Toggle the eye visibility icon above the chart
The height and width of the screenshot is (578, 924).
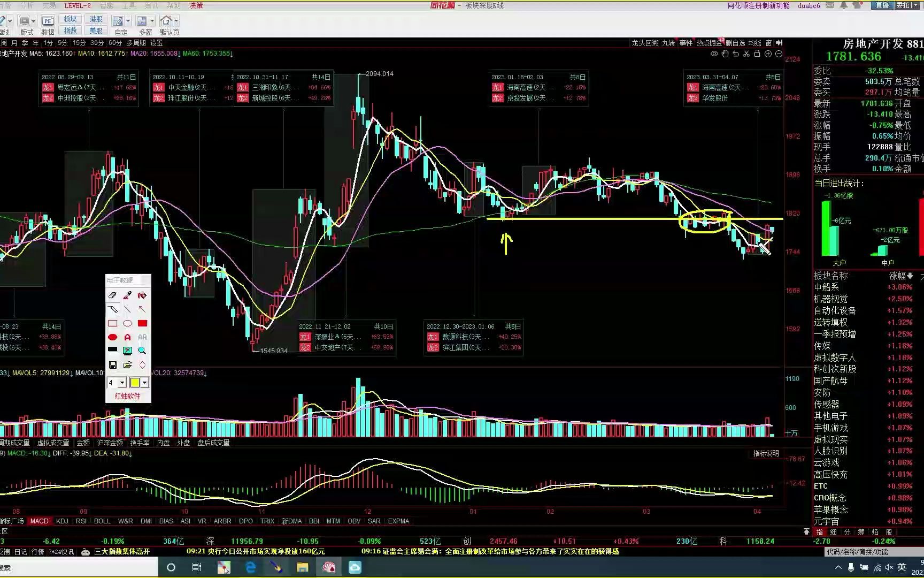tap(714, 54)
